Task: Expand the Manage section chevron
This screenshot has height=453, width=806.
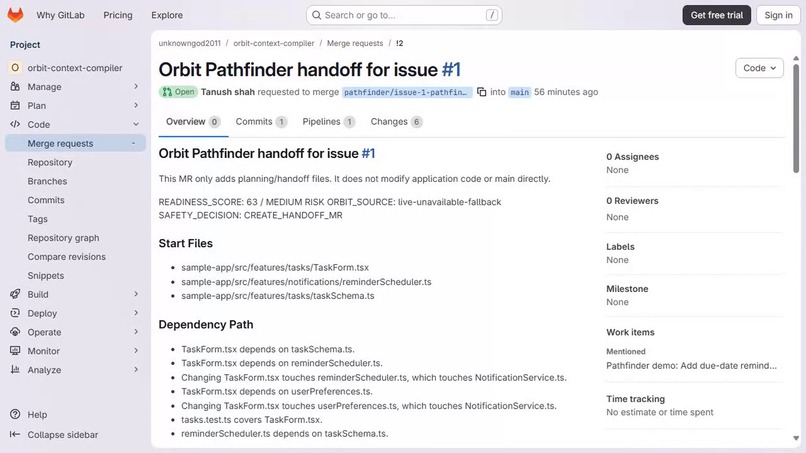Action: [x=136, y=86]
